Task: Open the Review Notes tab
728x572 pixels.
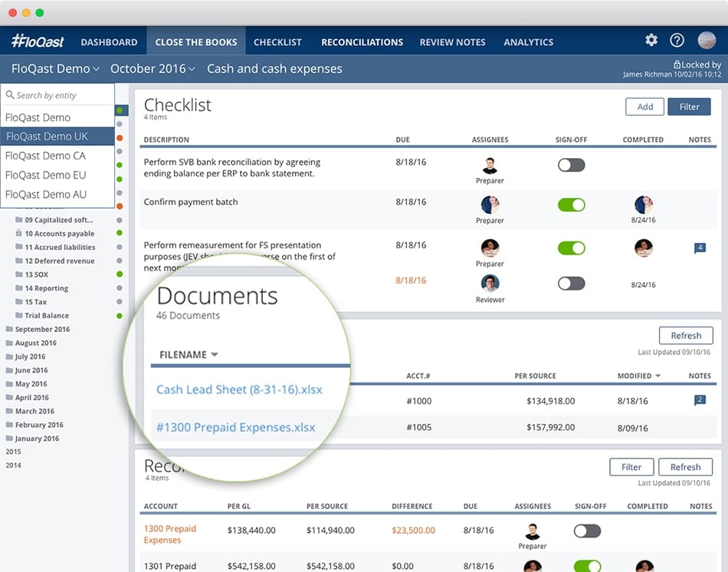Action: [453, 42]
